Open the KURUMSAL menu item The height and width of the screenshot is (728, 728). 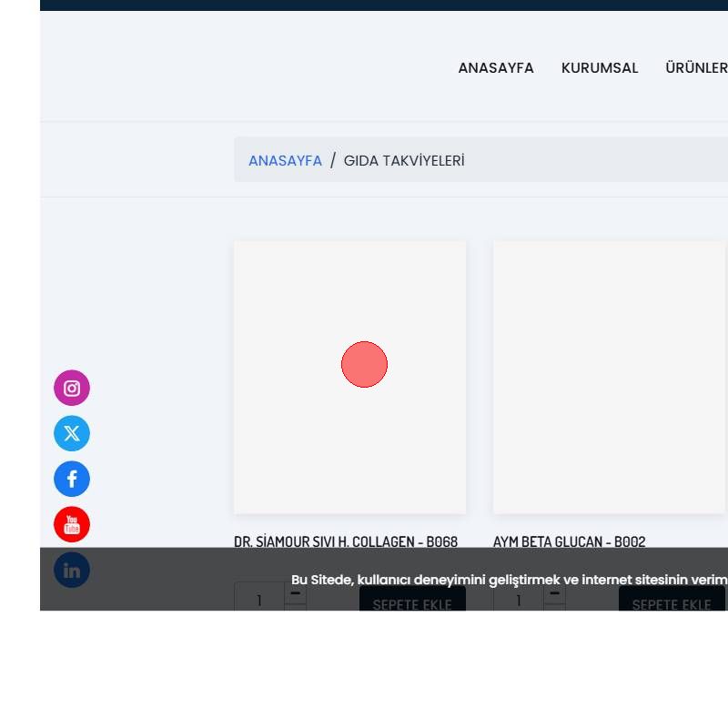(x=600, y=68)
